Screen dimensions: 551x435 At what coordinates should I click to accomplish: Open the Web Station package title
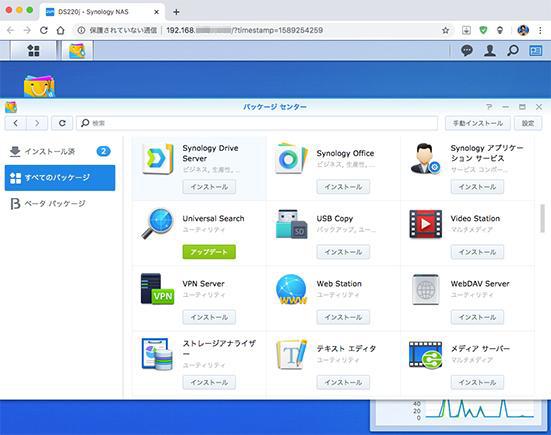[x=339, y=284]
